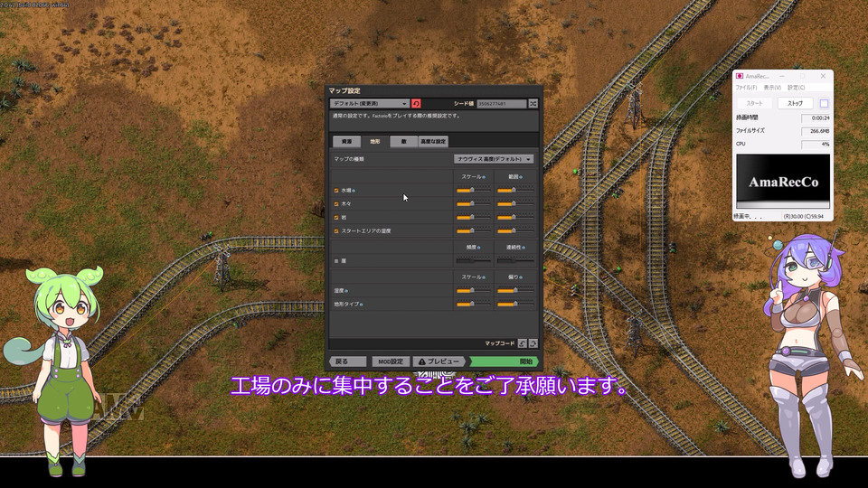
Task: Click the シード値 seed input field
Action: pos(502,103)
